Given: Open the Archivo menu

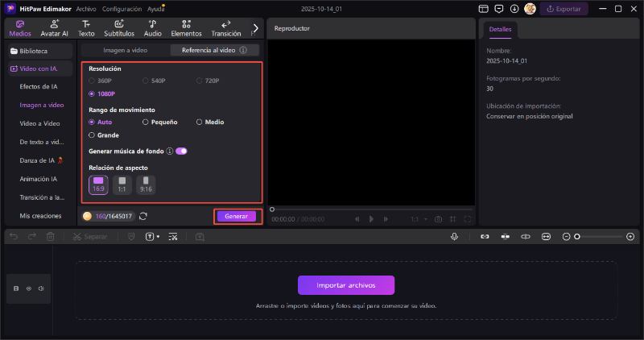Looking at the screenshot, I should [x=86, y=9].
